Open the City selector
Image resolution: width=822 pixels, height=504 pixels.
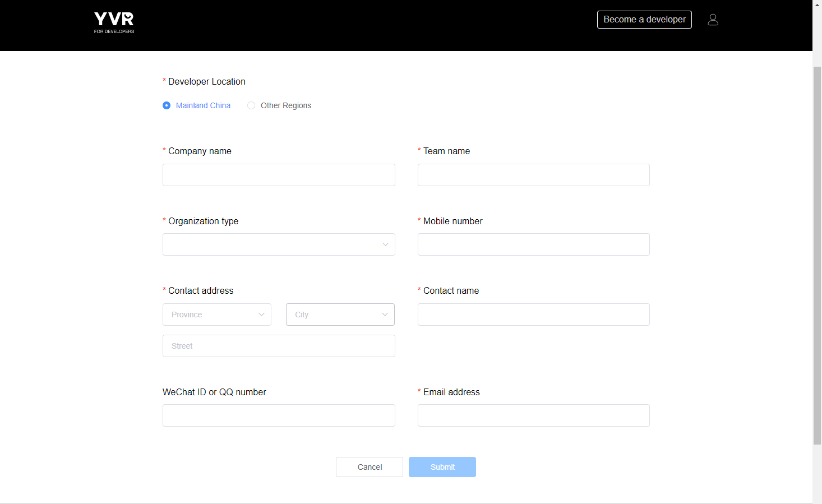[x=340, y=315]
